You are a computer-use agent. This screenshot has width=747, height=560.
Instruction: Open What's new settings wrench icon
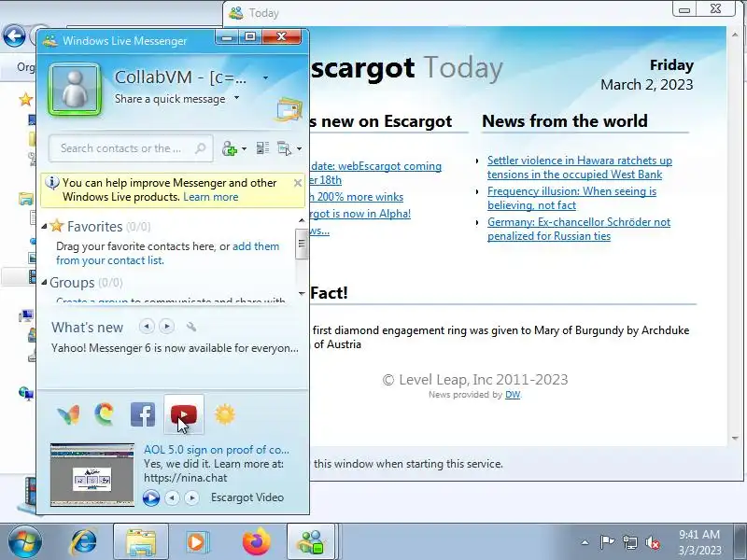[x=191, y=327]
